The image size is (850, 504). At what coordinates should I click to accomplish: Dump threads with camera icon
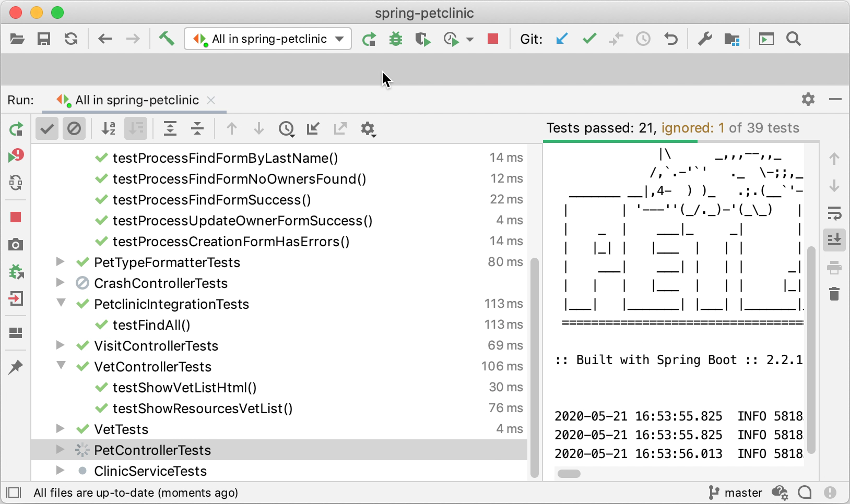[x=16, y=245]
